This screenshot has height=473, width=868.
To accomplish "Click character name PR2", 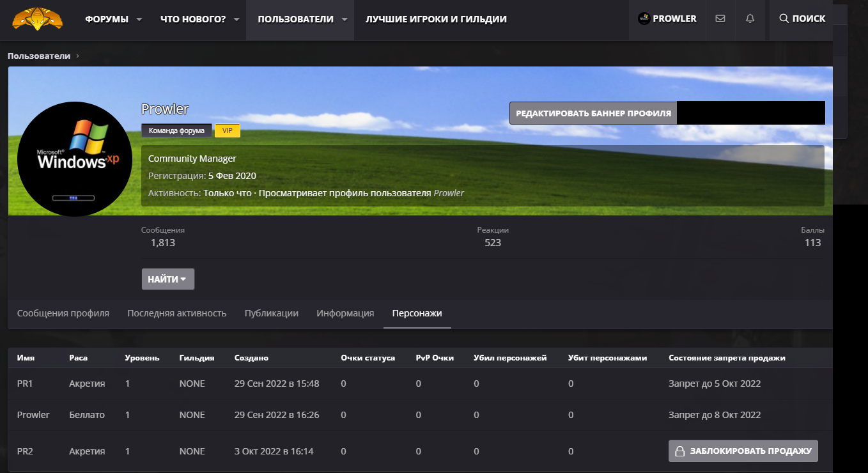I will [x=25, y=451].
